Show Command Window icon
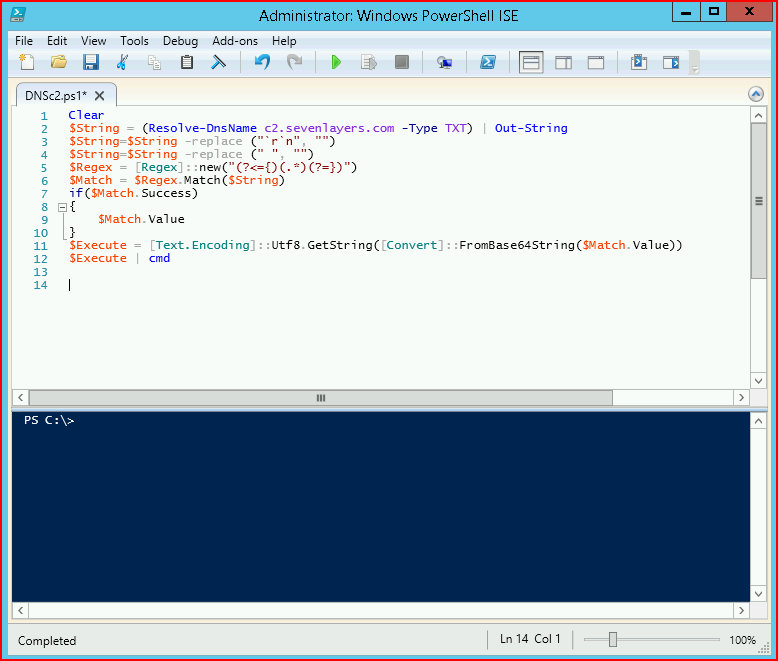The width and height of the screenshot is (778, 661). (x=639, y=63)
